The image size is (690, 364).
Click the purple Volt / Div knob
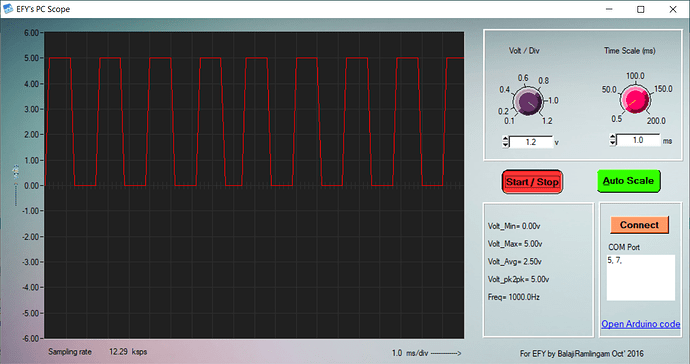(529, 102)
